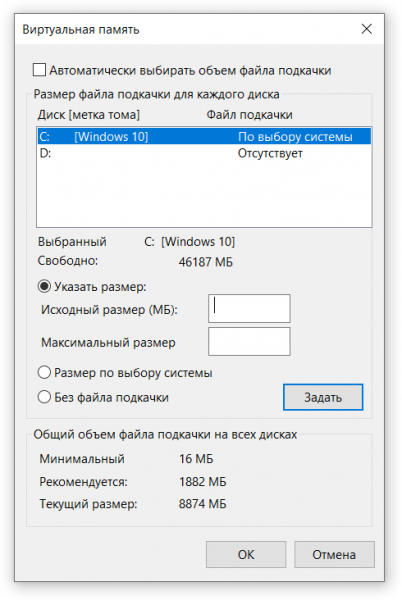Select drive C: [Windows 10] in the list
402x600 pixels.
click(204, 137)
